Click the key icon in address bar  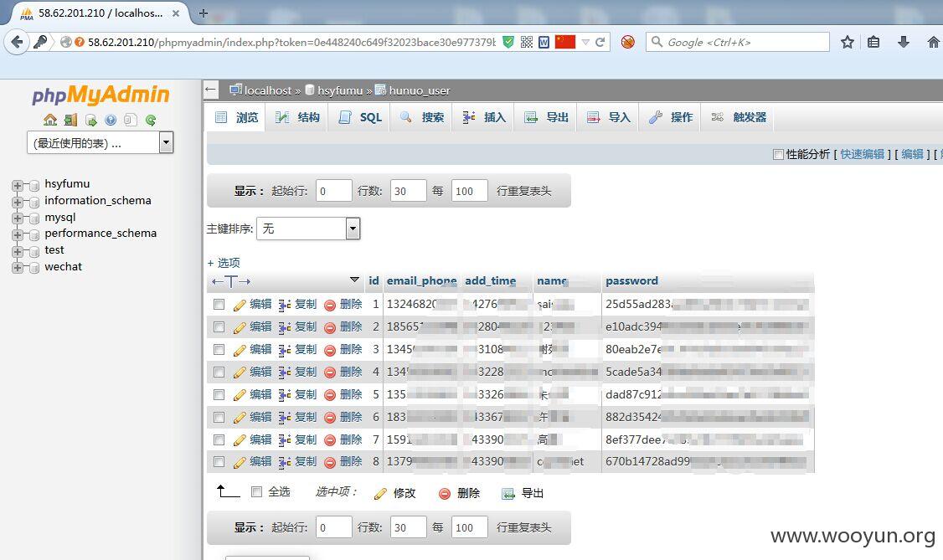pyautogui.click(x=40, y=42)
